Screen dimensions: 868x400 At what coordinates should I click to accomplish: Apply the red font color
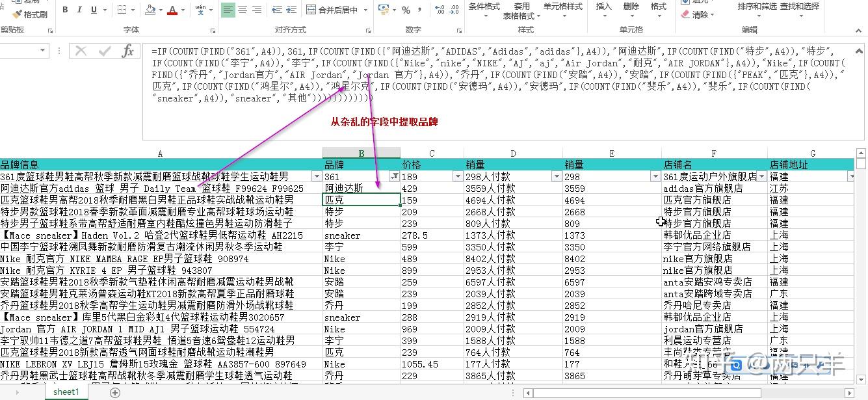(x=172, y=10)
